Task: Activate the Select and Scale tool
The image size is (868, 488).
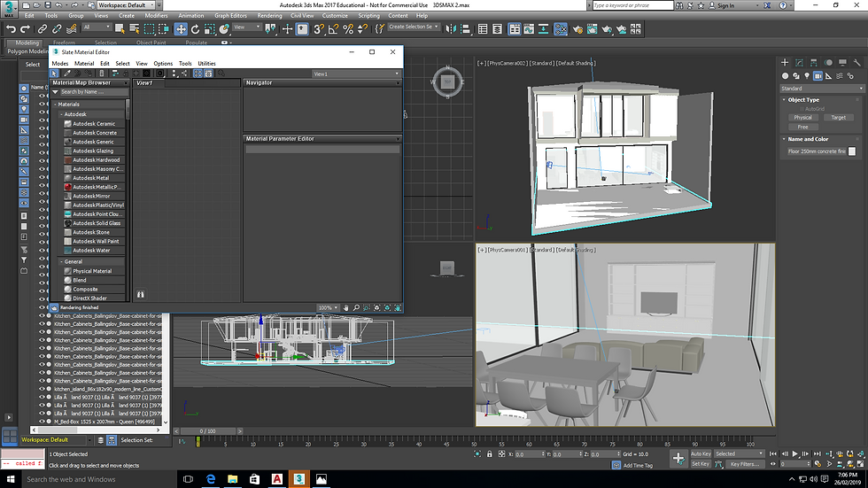Action: coord(209,28)
